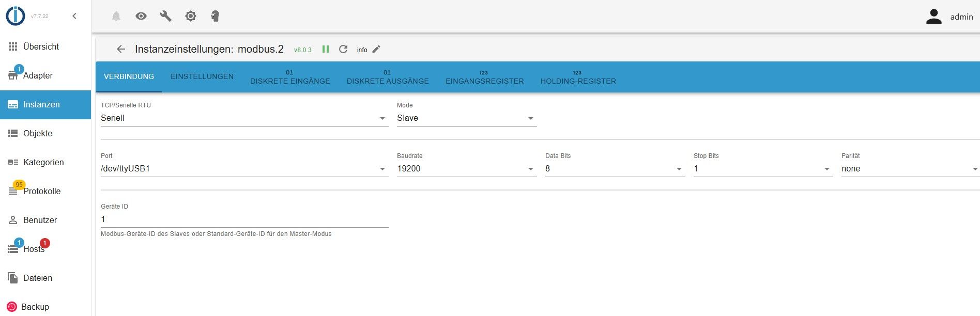Click the Geräte ID input field

click(244, 219)
